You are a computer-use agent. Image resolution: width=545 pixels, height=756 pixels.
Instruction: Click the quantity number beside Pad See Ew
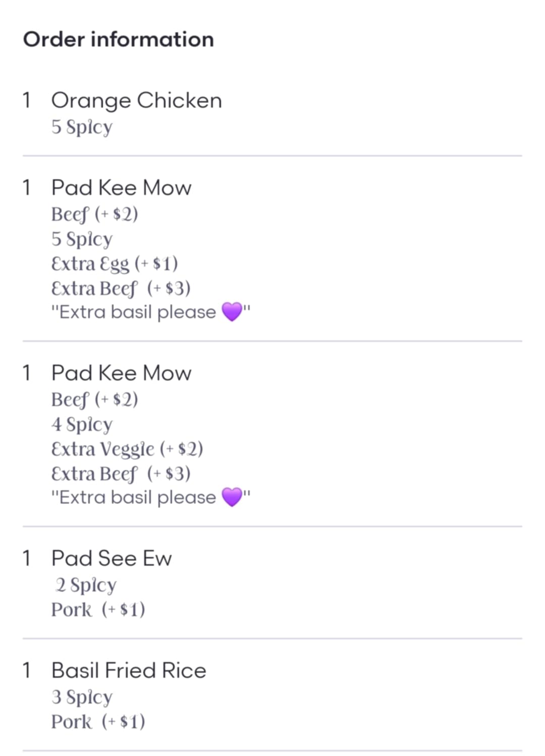[x=27, y=559]
